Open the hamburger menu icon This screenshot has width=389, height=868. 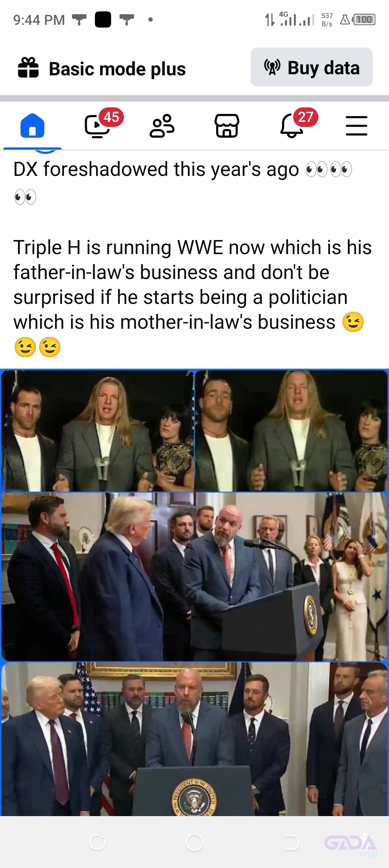click(357, 126)
